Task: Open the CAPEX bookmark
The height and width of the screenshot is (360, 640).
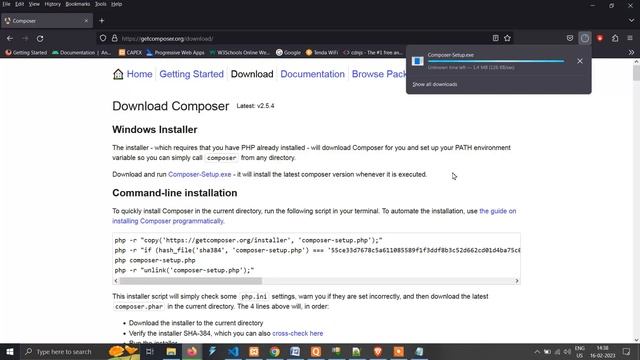Action: [130, 52]
